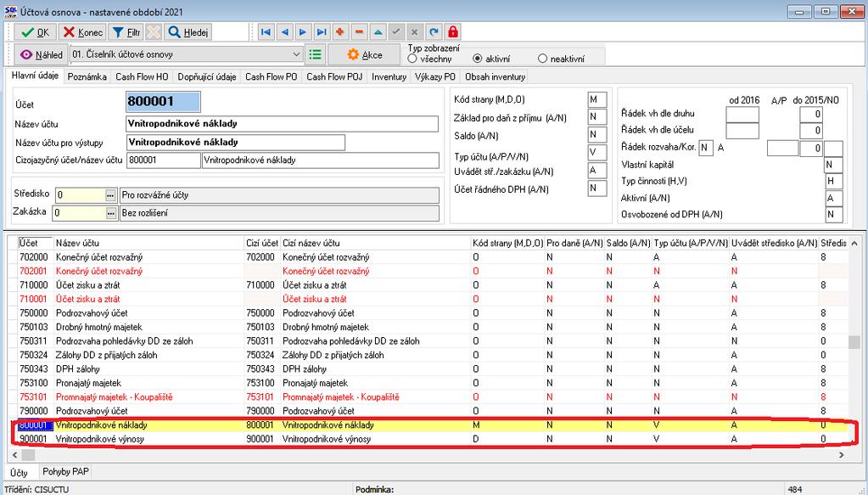868x495 pixels.
Task: Click the disabled clear-filter X icon
Action: point(154,32)
